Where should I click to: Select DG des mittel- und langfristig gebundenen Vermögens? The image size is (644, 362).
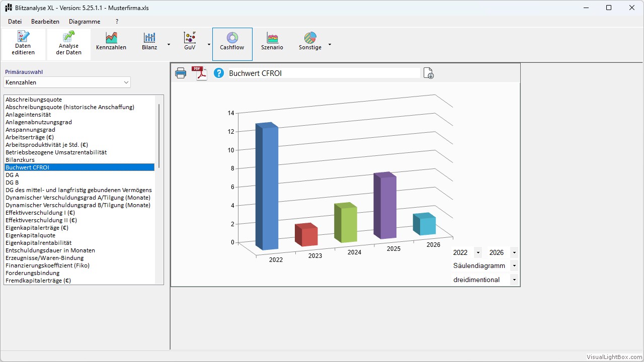tap(79, 190)
